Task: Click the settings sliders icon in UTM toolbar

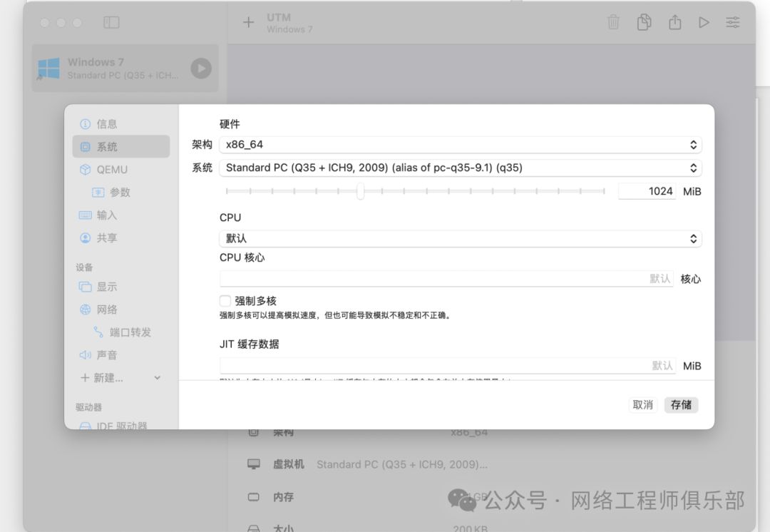Action: (x=733, y=22)
